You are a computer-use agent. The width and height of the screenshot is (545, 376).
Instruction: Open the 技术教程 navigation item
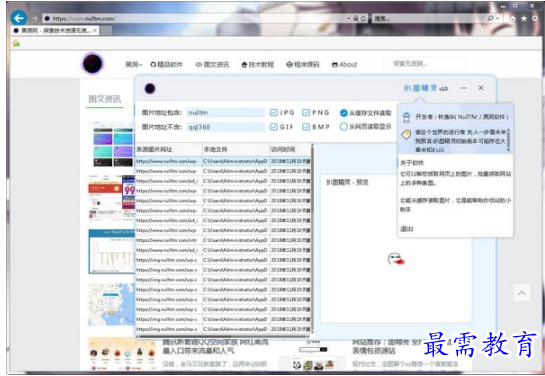tap(258, 64)
